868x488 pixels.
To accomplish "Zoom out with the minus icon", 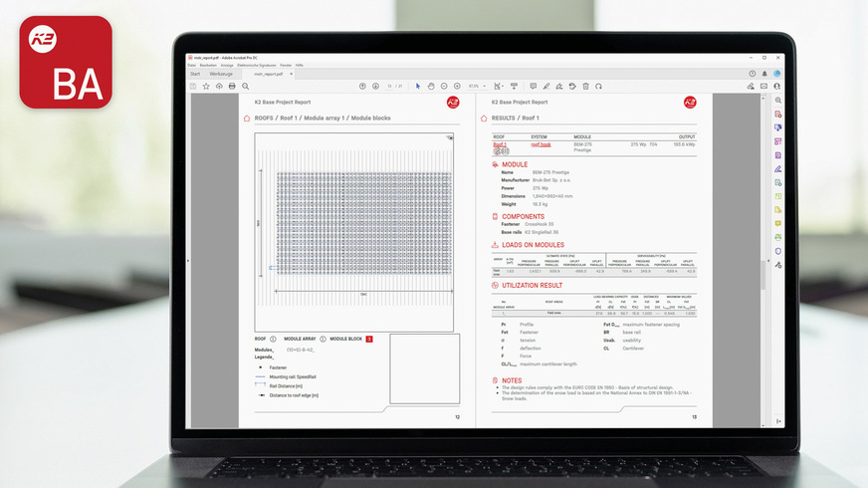I will (446, 86).
